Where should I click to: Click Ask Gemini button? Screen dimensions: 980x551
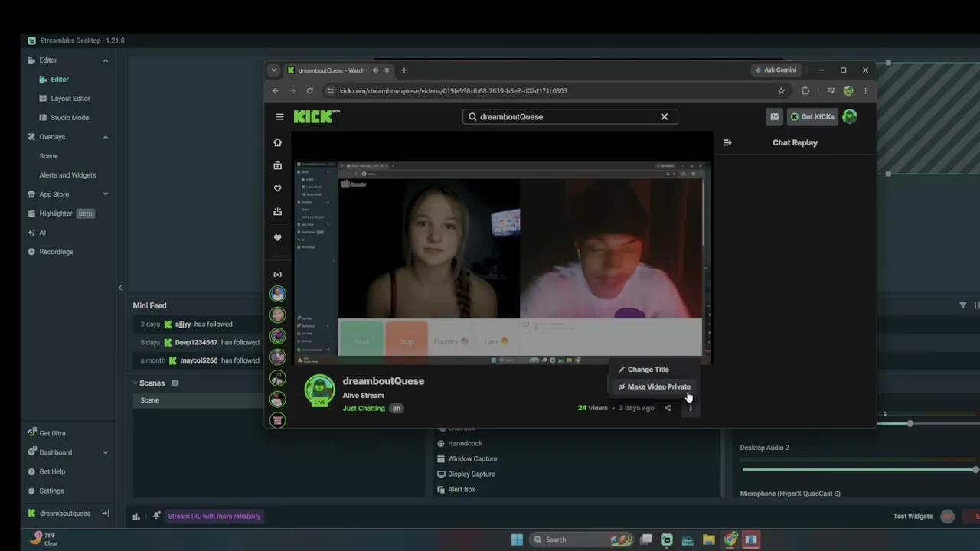tap(776, 70)
